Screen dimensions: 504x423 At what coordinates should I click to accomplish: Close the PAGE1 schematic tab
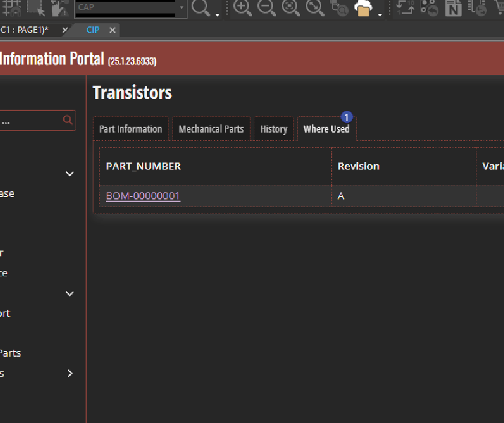[64, 30]
